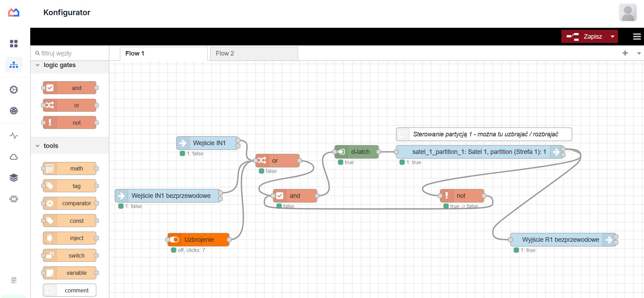The width and height of the screenshot is (644, 298).
Task: Toggle the Uzbrojenie switch node on canvas
Action: (174, 240)
